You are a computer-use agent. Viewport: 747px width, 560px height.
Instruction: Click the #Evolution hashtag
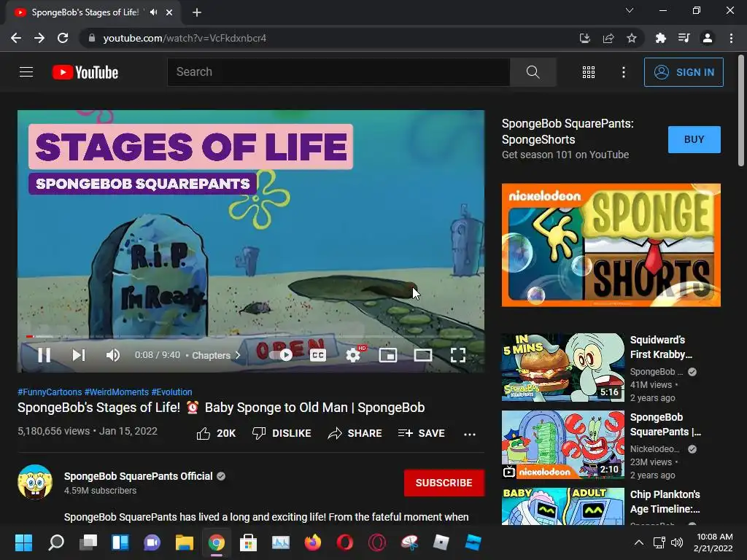(172, 392)
